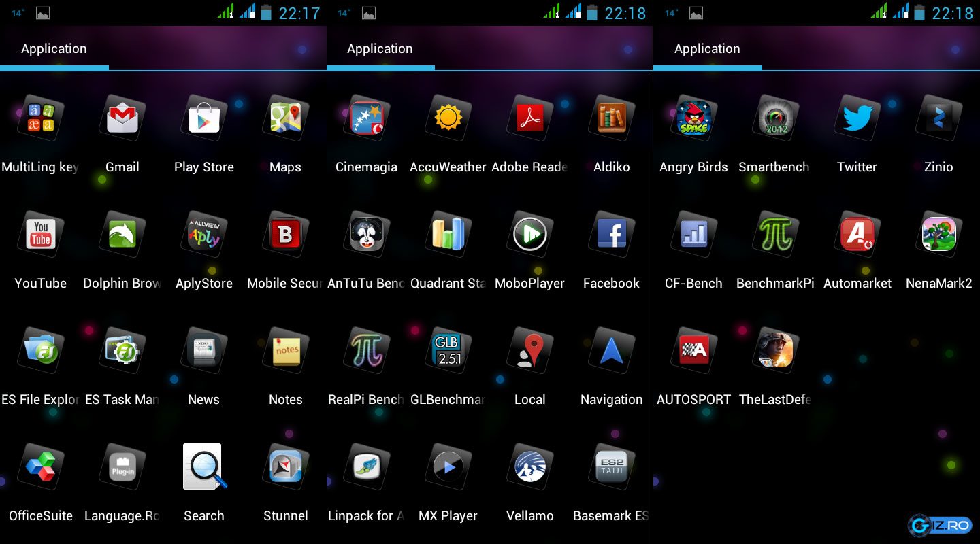Open the Language.Ro plug-in app
980x544 pixels.
(122, 466)
